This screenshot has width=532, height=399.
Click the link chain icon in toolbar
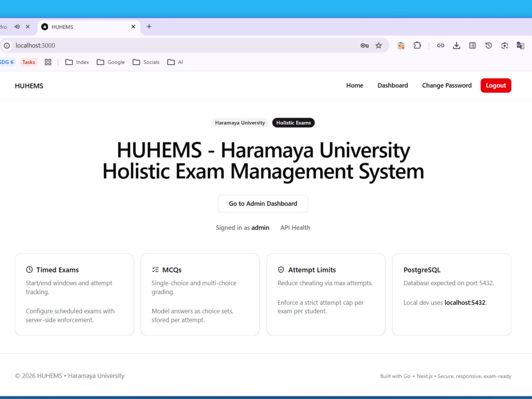tap(440, 45)
